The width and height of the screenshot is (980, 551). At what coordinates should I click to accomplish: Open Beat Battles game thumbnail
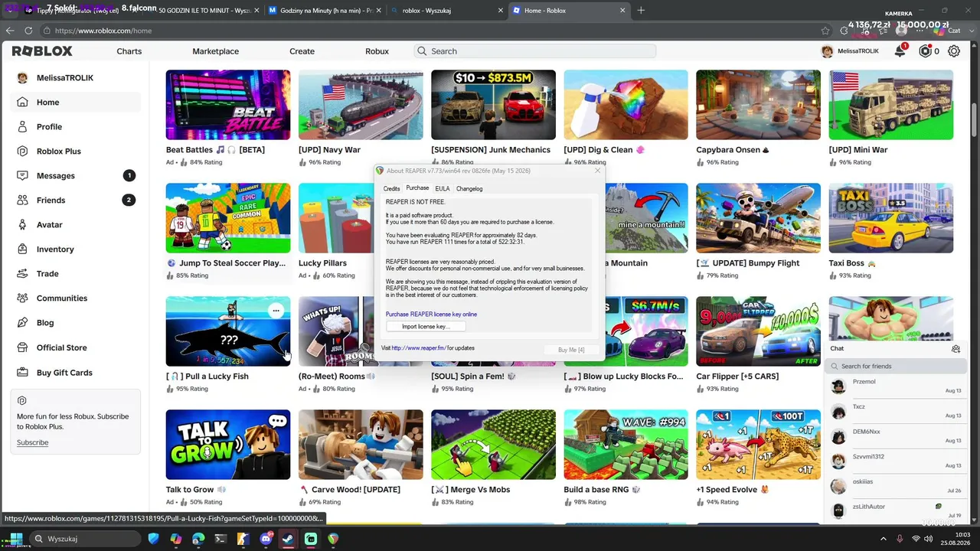click(x=228, y=105)
